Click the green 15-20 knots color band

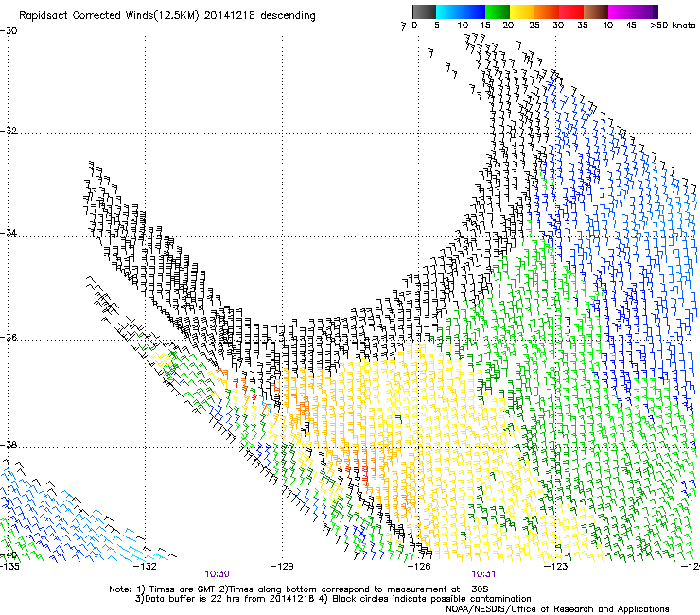click(x=498, y=11)
